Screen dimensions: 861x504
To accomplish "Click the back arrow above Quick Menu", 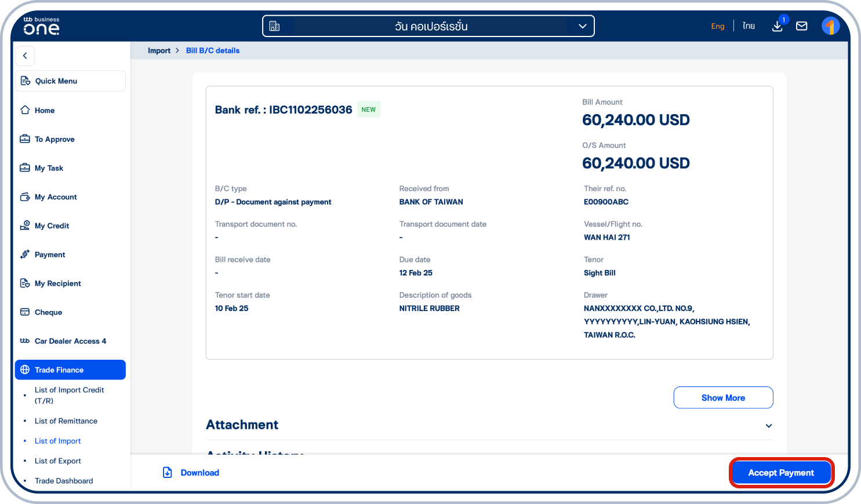I will tap(25, 56).
